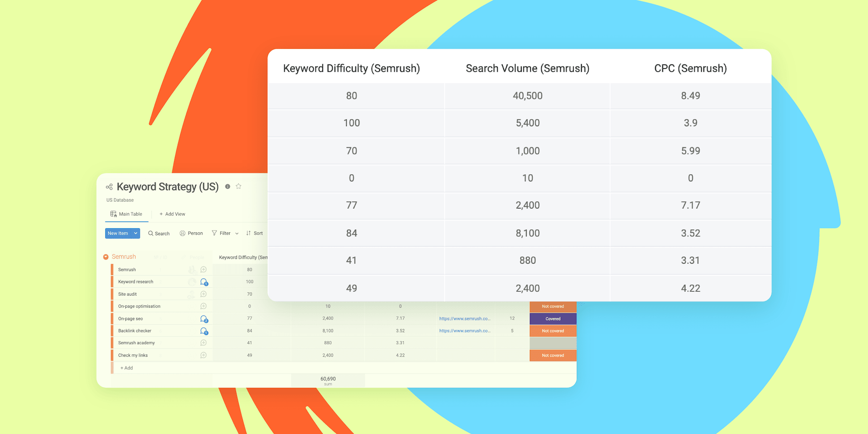Open conversation for Check my links row
Screen dimensions: 868x434
pos(203,355)
